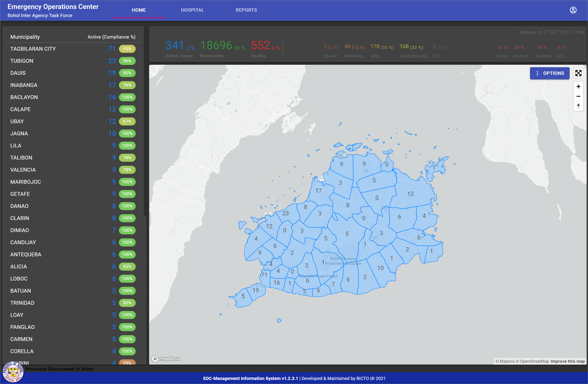Click Tagbilaran's 55% compliance badge
588x384 pixels.
coord(127,49)
